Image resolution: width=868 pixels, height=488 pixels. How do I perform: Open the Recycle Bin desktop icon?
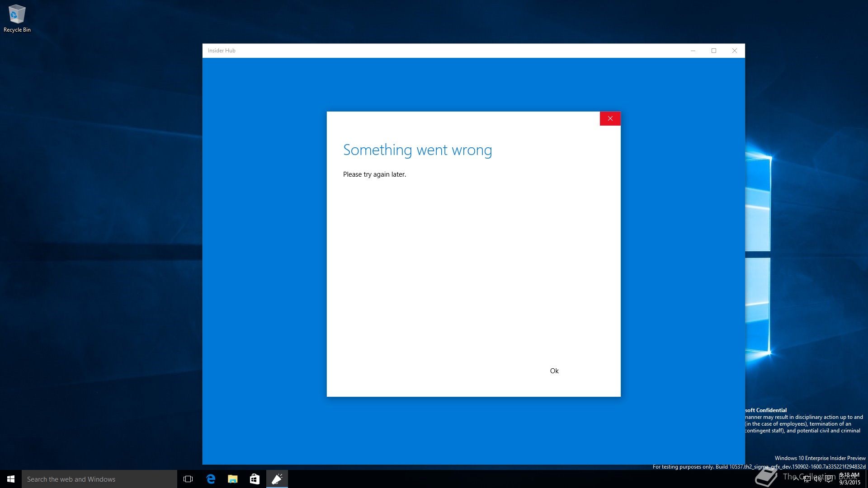17,19
